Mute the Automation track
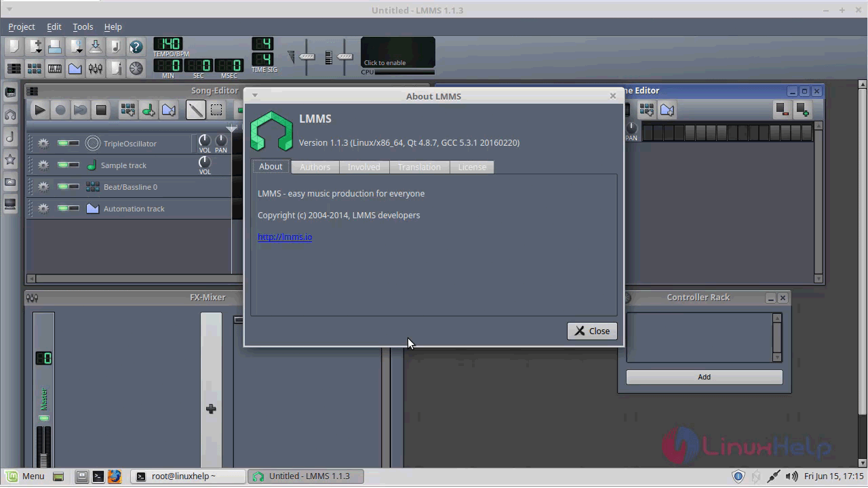Viewport: 868px width, 488px height. click(x=64, y=209)
